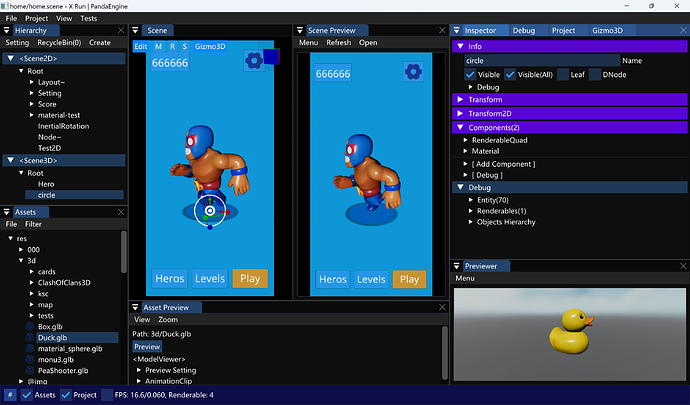This screenshot has width=690, height=405.
Task: Open the Asset Preview panel menu icon
Action: pyautogui.click(x=136, y=307)
